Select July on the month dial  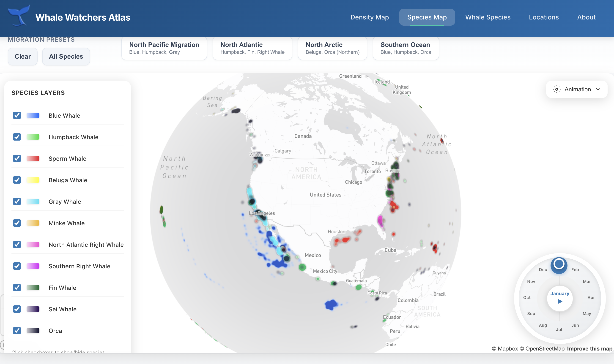point(559,329)
